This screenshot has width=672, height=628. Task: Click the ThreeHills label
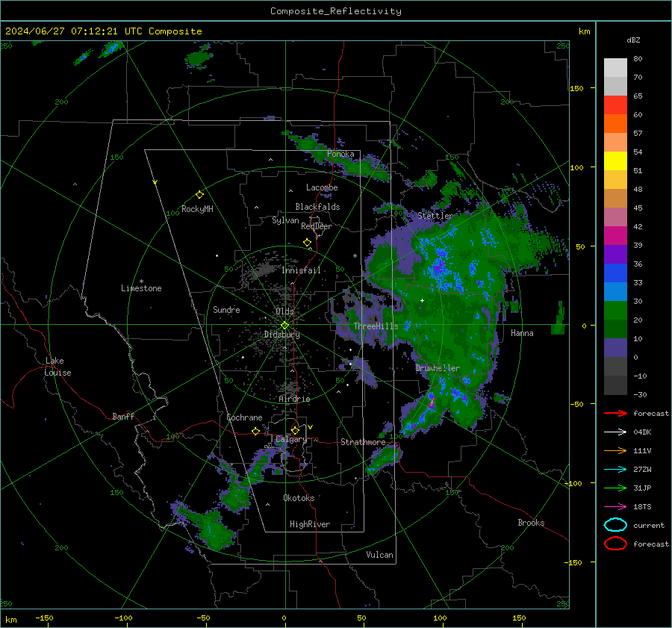click(376, 326)
